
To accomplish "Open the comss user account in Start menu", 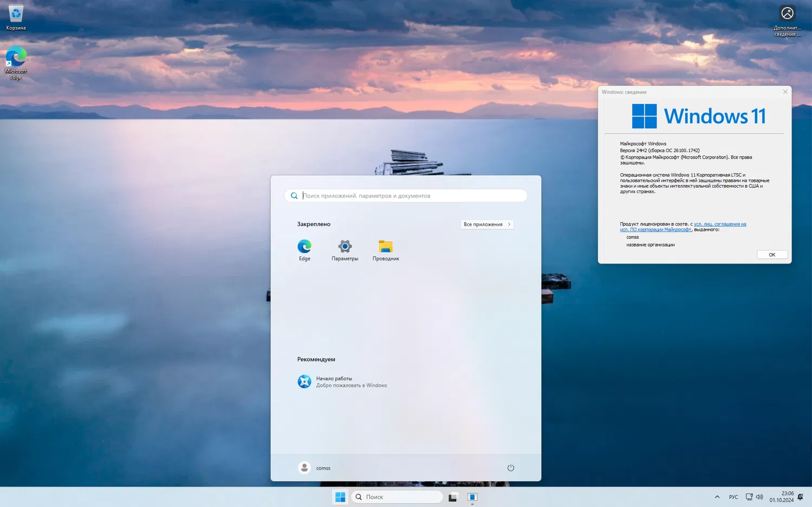I will pyautogui.click(x=315, y=468).
